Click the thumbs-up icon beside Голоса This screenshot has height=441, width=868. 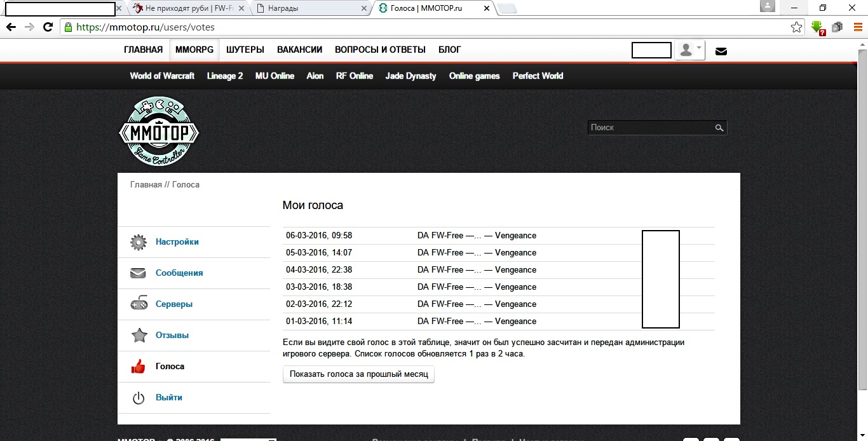coord(139,367)
